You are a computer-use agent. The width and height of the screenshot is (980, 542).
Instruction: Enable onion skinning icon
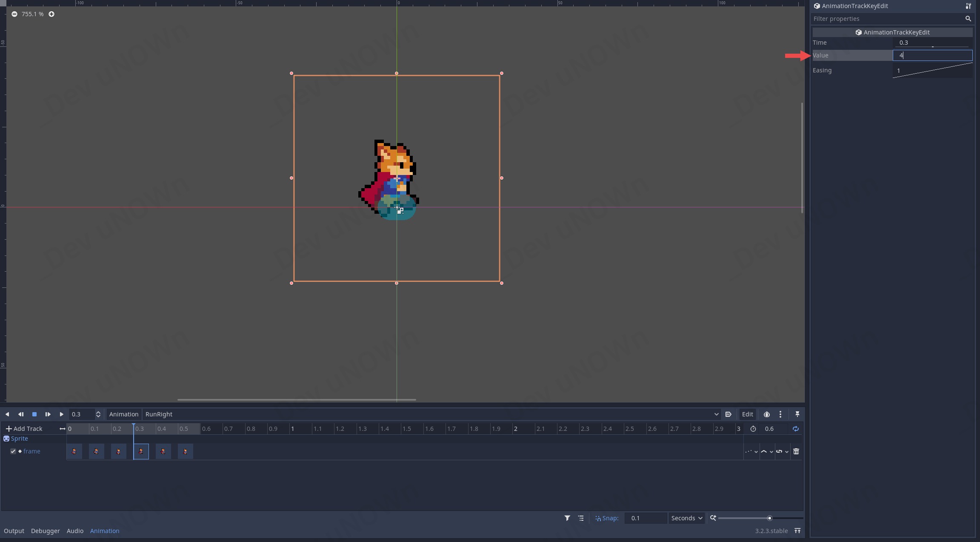[x=766, y=414]
